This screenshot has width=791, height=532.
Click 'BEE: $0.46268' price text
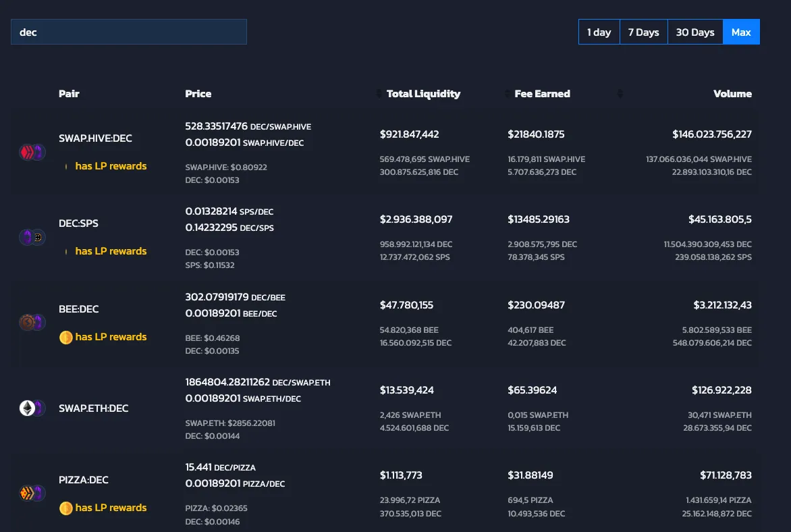[x=213, y=338]
